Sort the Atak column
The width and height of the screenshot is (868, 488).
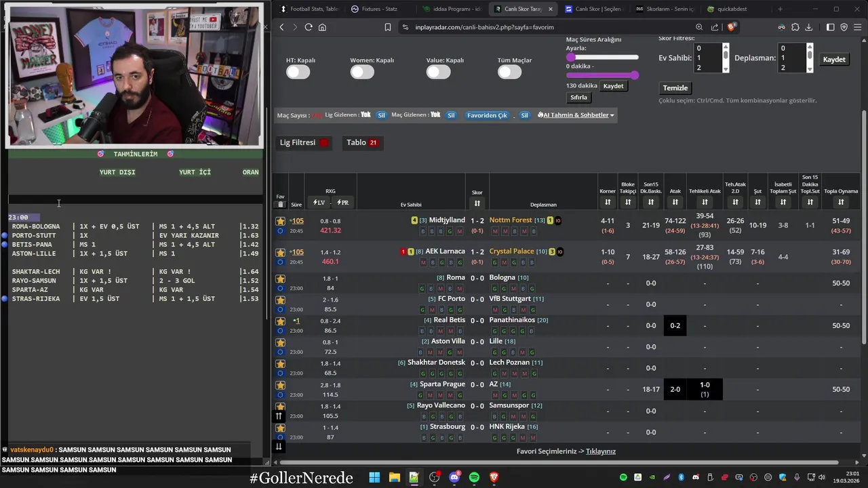675,203
